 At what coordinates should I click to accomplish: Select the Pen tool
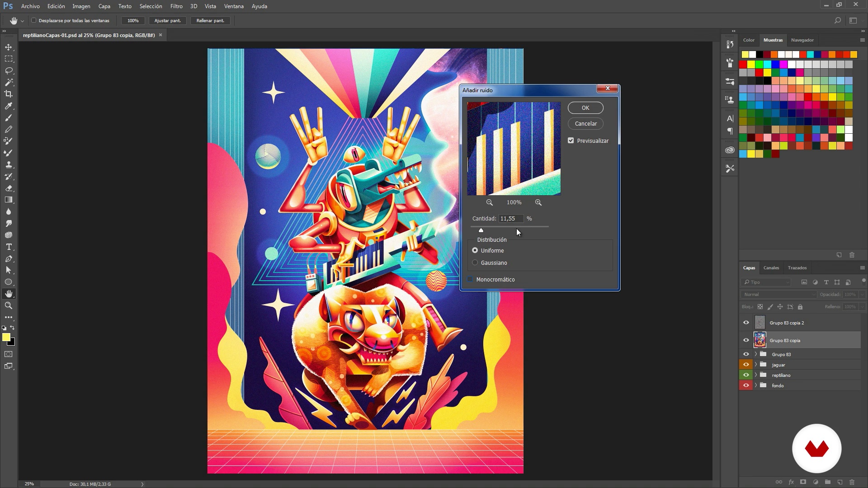coord(9,259)
